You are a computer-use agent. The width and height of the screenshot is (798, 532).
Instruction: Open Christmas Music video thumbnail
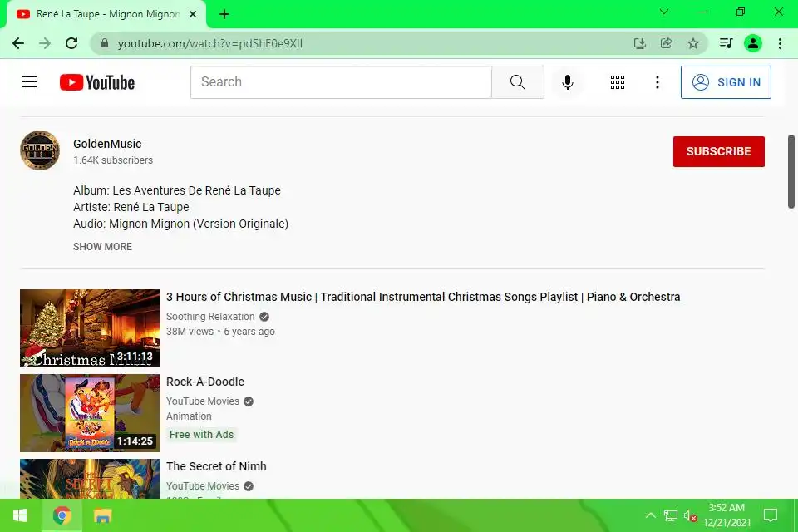tap(90, 328)
